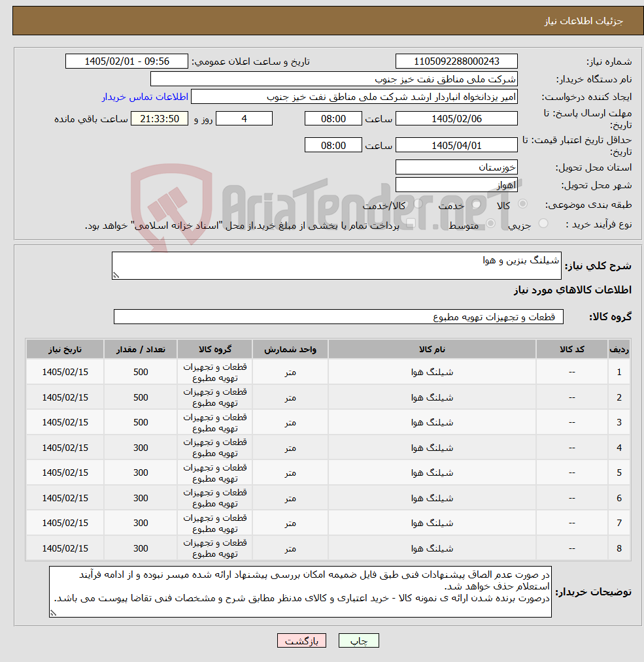Click the buyer organization name field
The width and height of the screenshot is (644, 662).
(x=333, y=79)
